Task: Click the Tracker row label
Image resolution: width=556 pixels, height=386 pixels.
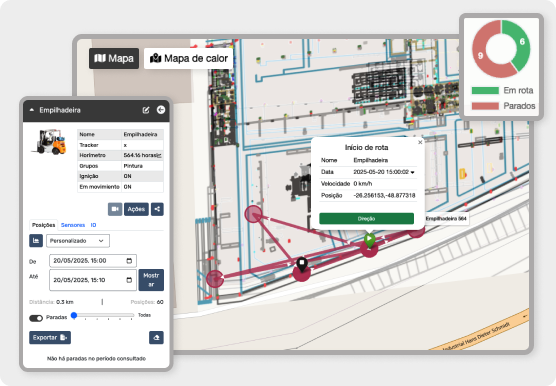Action: pos(89,145)
